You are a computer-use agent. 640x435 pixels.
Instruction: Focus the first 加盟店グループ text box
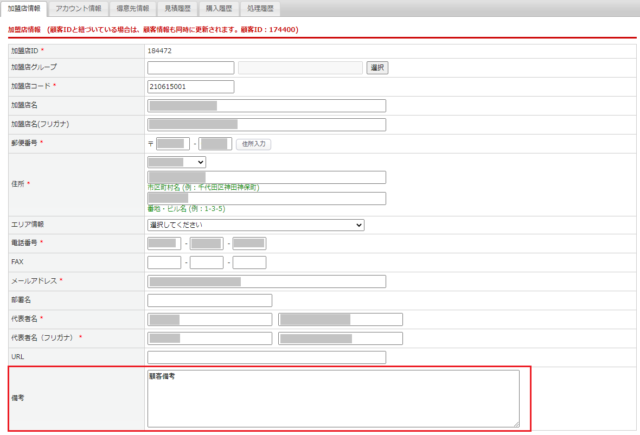pyautogui.click(x=190, y=68)
